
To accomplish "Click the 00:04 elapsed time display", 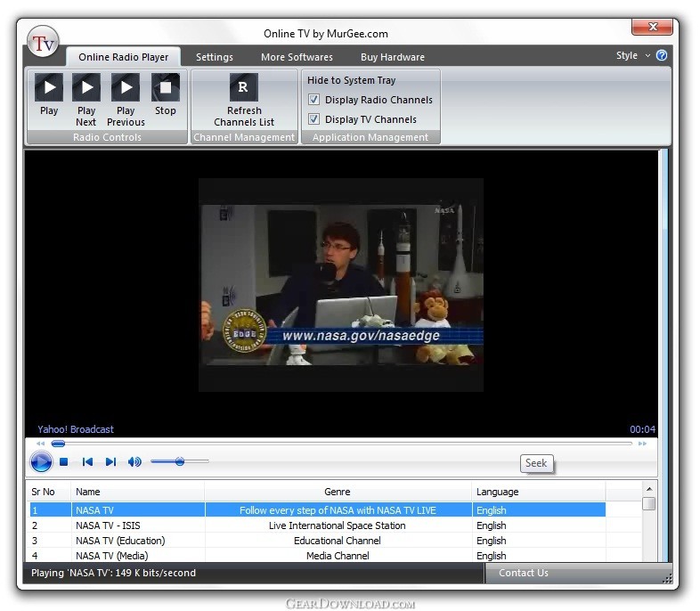I will (642, 429).
